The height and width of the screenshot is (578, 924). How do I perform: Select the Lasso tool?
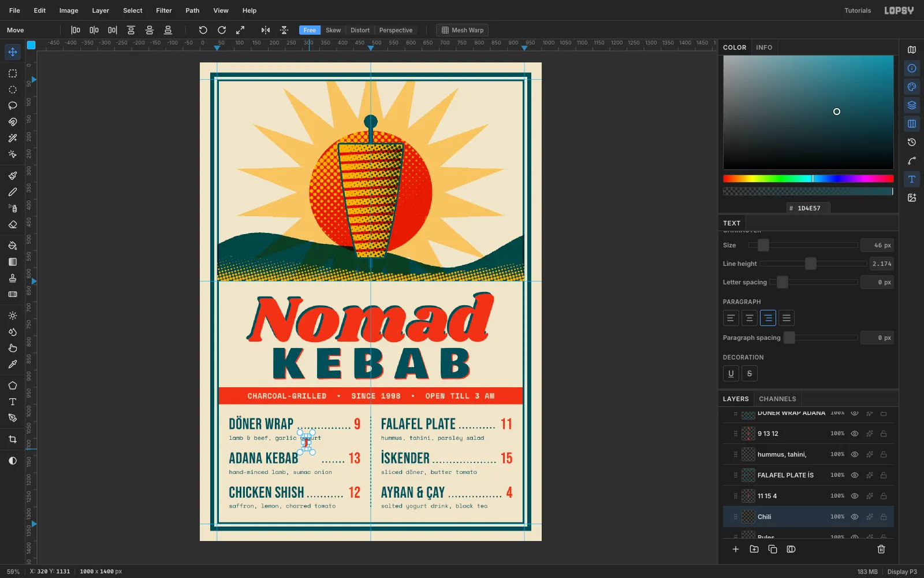pos(13,106)
